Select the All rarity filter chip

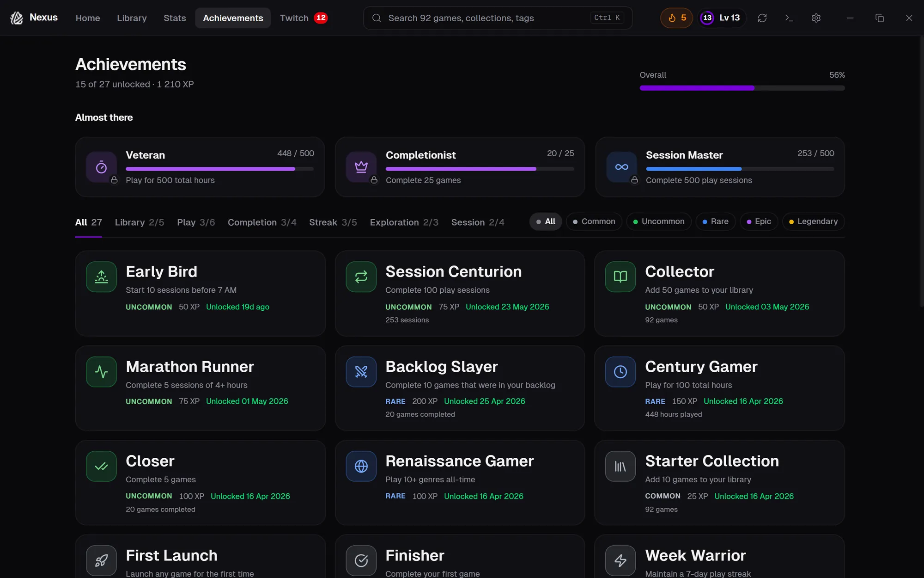tap(546, 221)
